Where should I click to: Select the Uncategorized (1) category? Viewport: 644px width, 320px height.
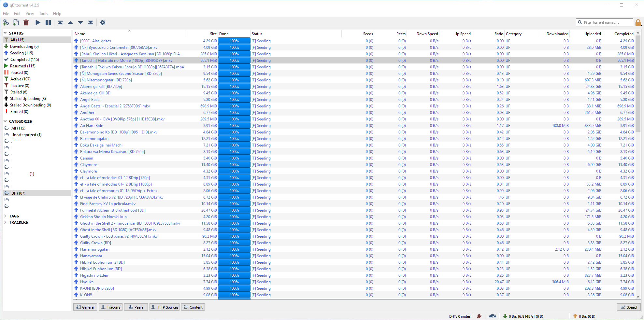[x=37, y=135]
